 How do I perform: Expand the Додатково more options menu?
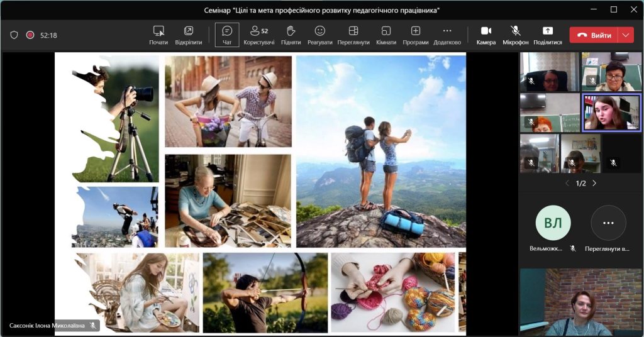pyautogui.click(x=447, y=35)
